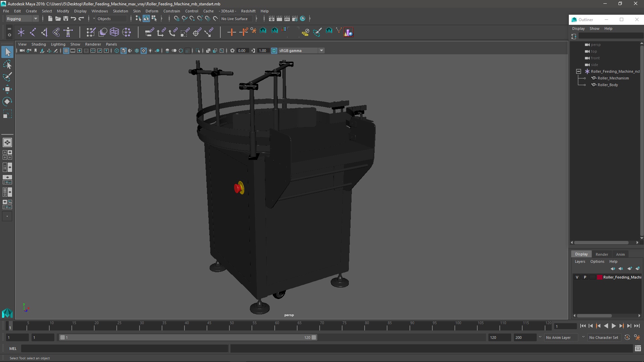This screenshot has width=644, height=362.
Task: Switch to the Render layer tab
Action: tap(602, 254)
